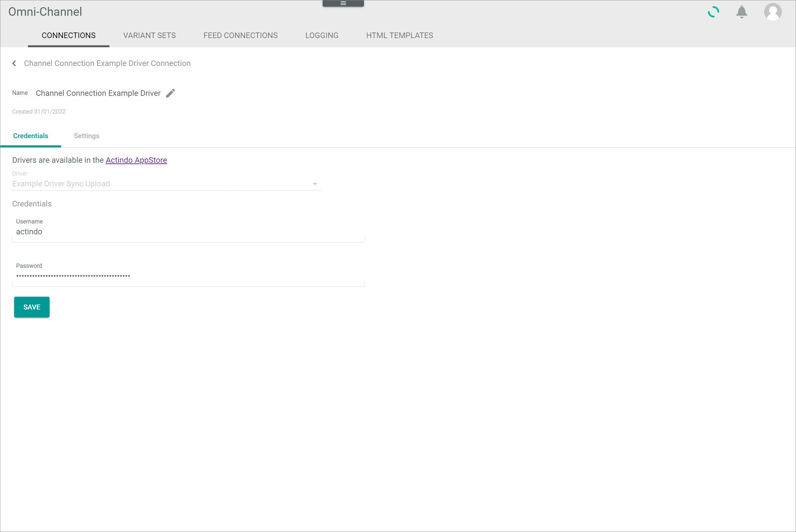Select the HTML TEMPLATES tab

400,35
